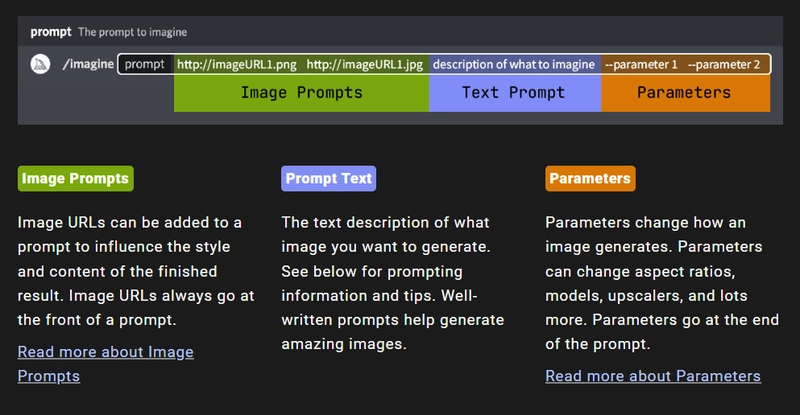Open 'Read more about Image Prompts' link
The height and width of the screenshot is (415, 800).
tap(106, 364)
